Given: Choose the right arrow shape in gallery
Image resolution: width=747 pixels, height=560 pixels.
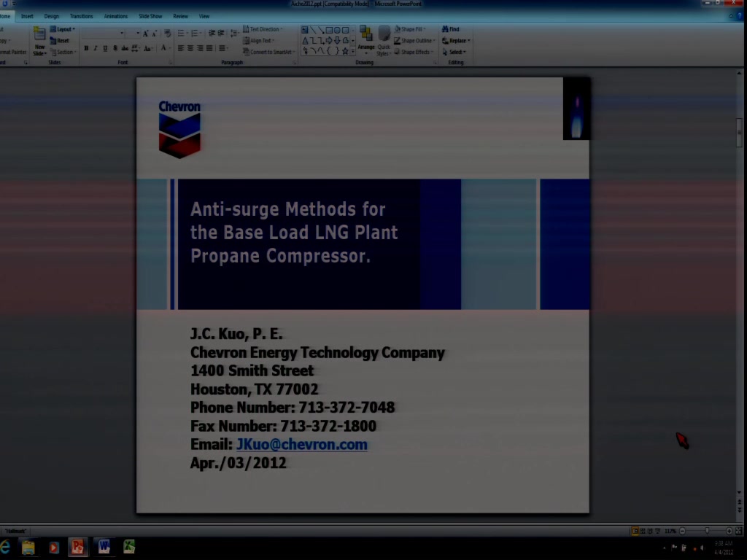Looking at the screenshot, I should click(329, 41).
